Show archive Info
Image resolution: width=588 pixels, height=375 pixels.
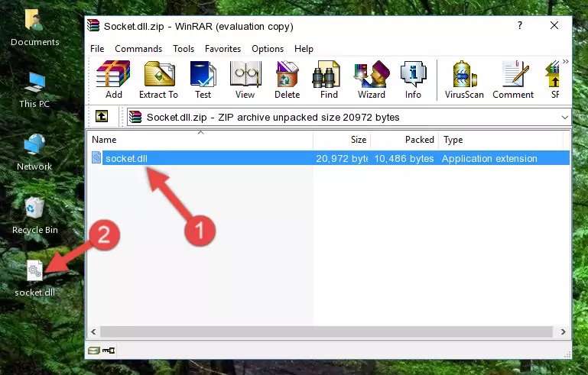(x=413, y=79)
